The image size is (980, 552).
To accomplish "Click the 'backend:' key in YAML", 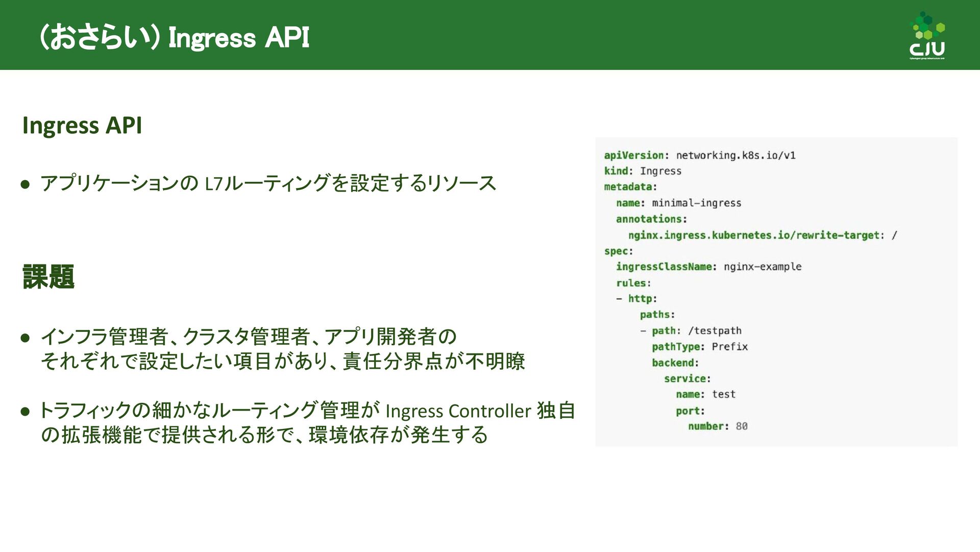I will (x=675, y=363).
